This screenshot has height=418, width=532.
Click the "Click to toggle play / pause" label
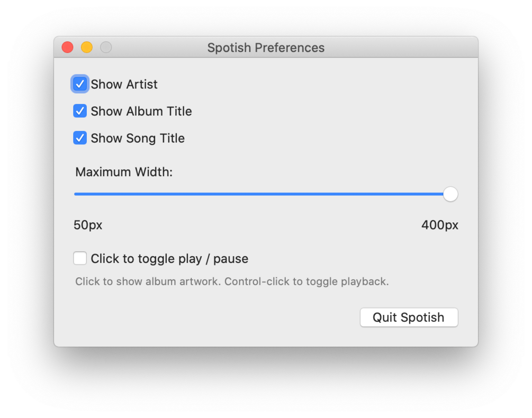coord(169,259)
